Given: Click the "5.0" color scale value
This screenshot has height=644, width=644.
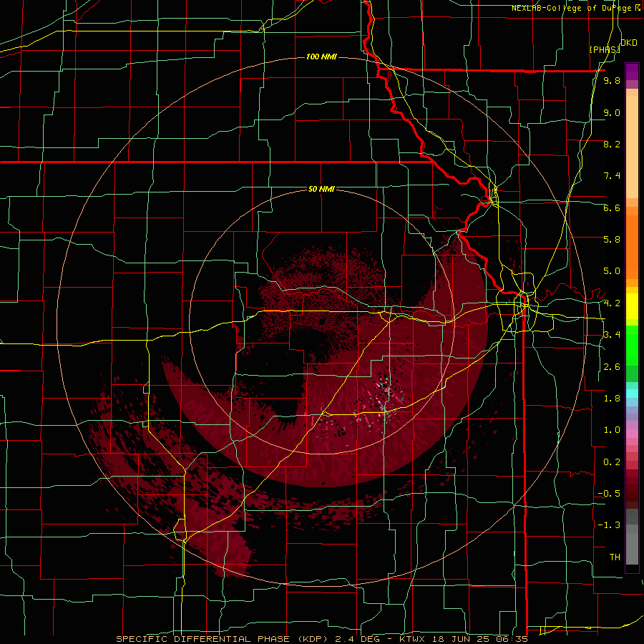Looking at the screenshot, I should [612, 271].
